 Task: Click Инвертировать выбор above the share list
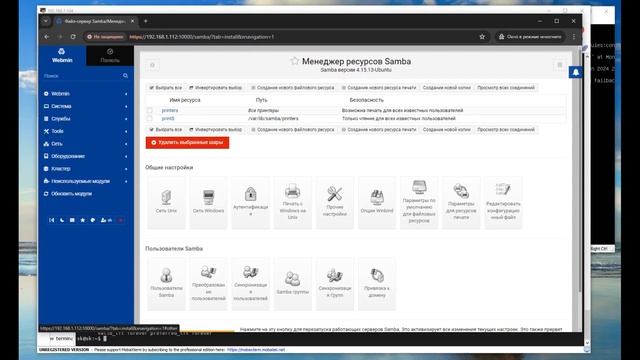click(215, 88)
